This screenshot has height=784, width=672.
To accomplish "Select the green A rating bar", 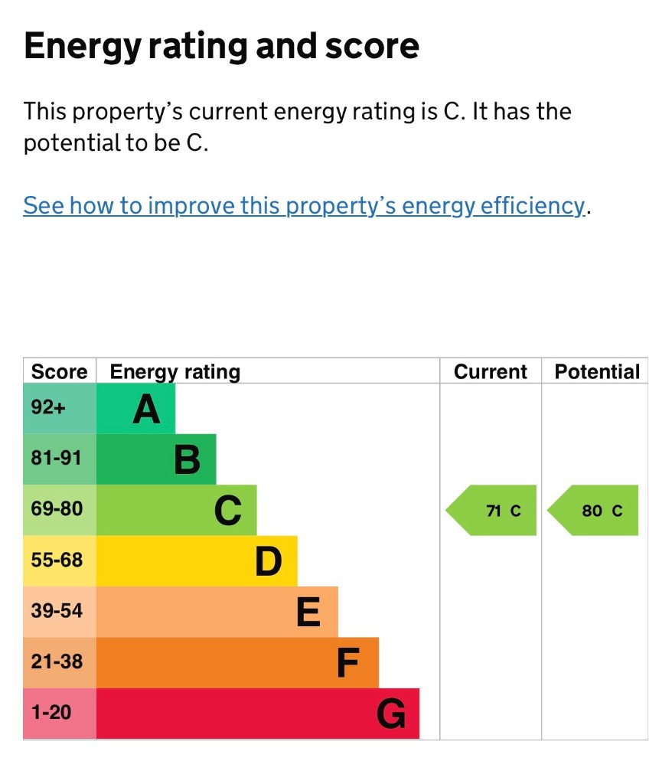I will 136,409.
